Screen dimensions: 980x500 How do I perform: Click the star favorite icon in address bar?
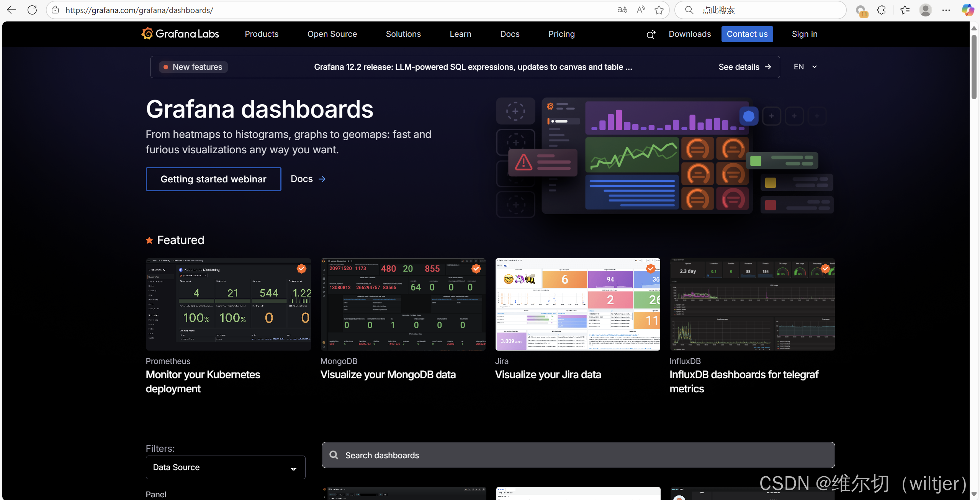pyautogui.click(x=659, y=10)
